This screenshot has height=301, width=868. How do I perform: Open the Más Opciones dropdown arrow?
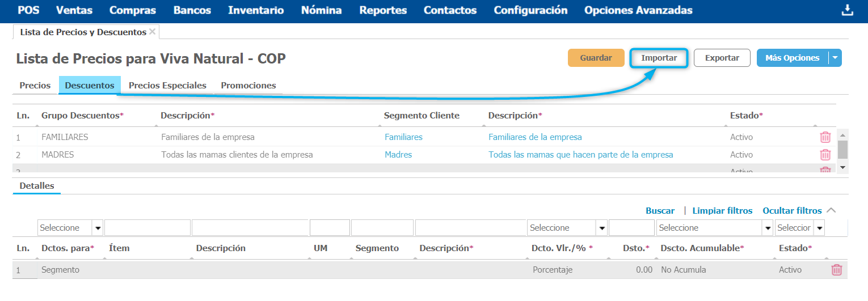[x=835, y=58]
